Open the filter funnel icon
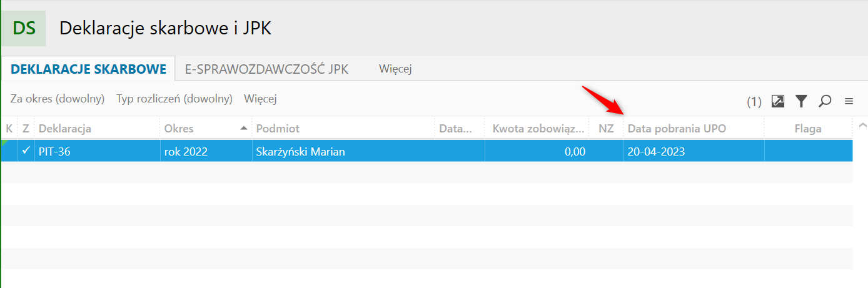 (801, 101)
